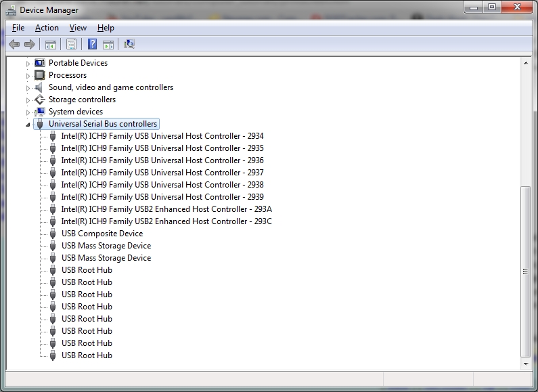Open the File menu
Viewport: 538px width, 392px height.
(18, 28)
